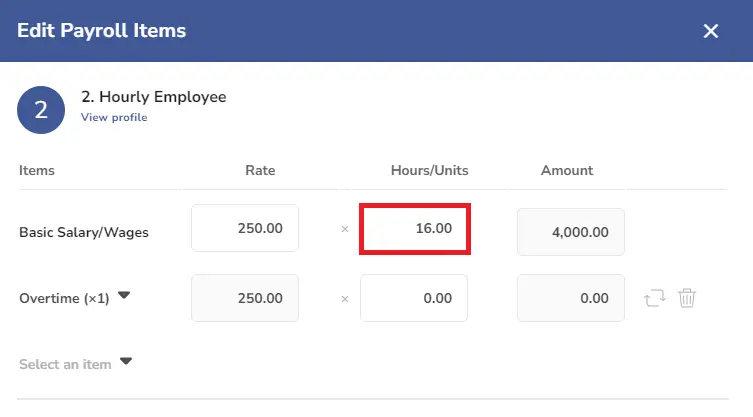Click the Overtime hours 0.00 field
Viewport: 753px width, 417px height.
(413, 298)
